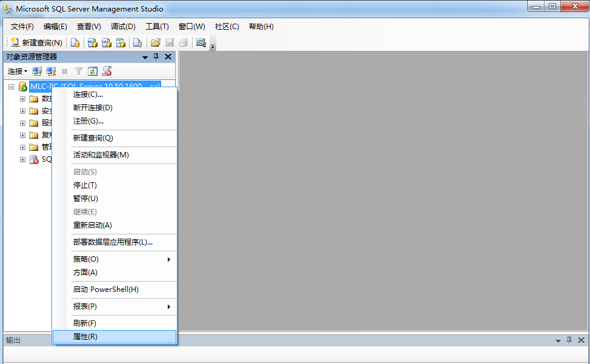Click the script icon with red circle
This screenshot has height=364, width=590.
(x=107, y=71)
